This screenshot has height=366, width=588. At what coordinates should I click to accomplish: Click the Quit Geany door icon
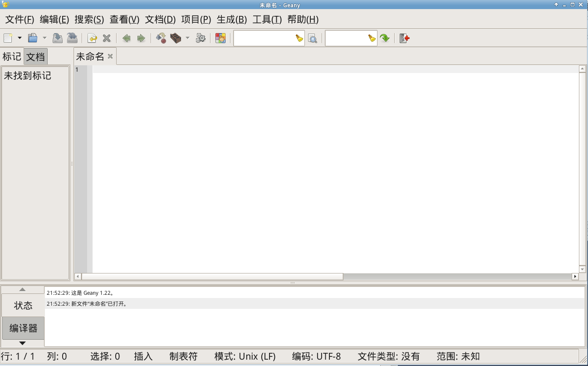404,38
